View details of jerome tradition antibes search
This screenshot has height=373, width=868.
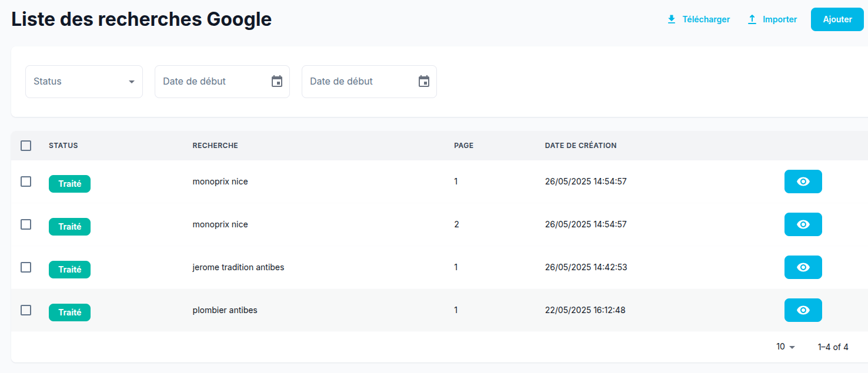pyautogui.click(x=803, y=267)
